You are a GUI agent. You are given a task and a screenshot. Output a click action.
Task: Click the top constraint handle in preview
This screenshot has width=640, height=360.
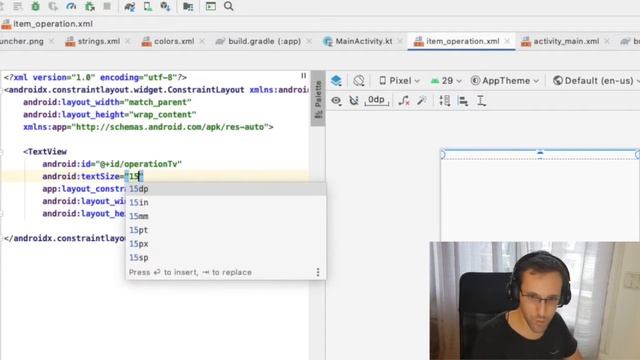click(540, 152)
